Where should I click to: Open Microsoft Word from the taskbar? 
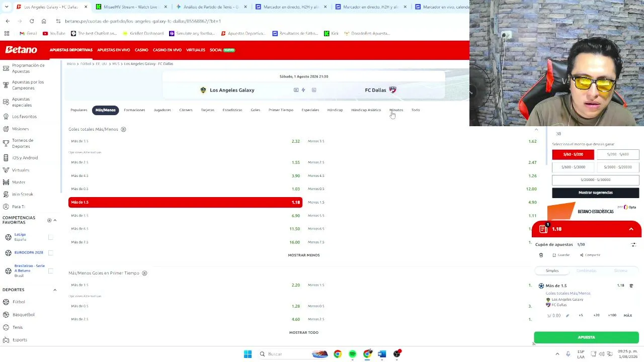coord(382,354)
